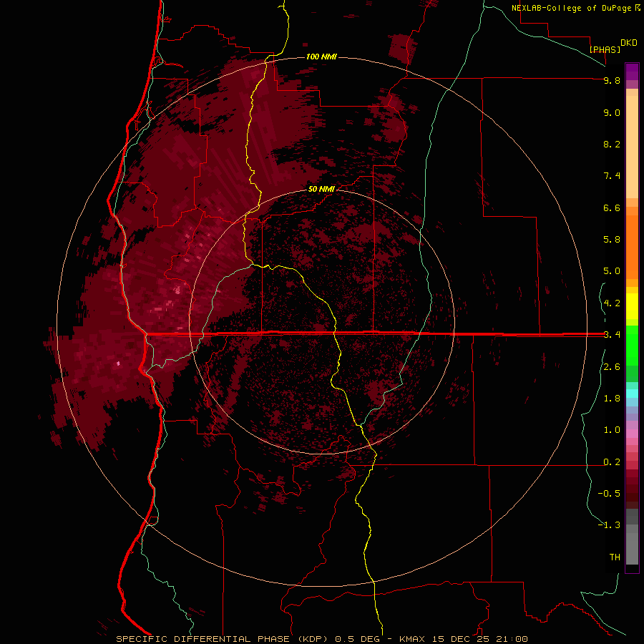This screenshot has width=644, height=644.
Task: Click the 7.4 scale value
Action: click(612, 176)
